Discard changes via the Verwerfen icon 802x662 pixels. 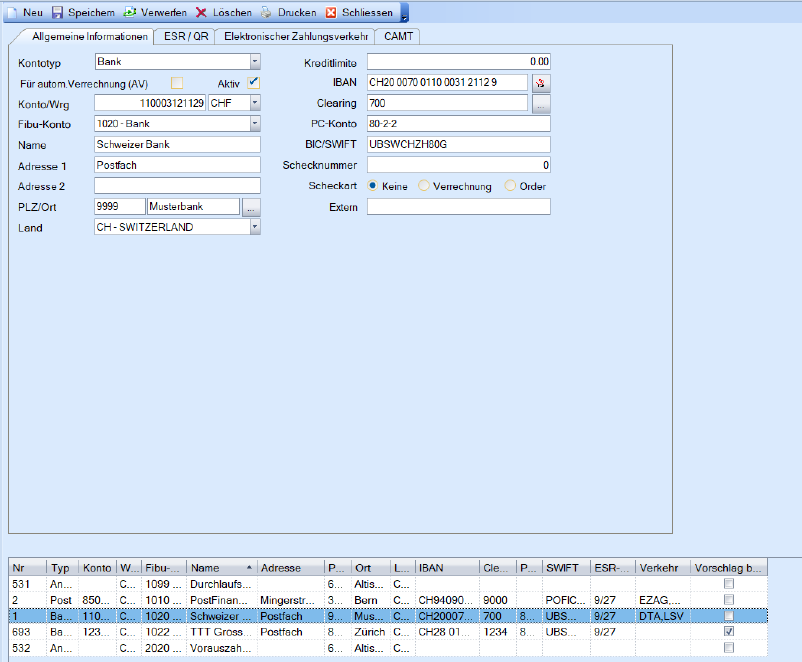click(130, 12)
